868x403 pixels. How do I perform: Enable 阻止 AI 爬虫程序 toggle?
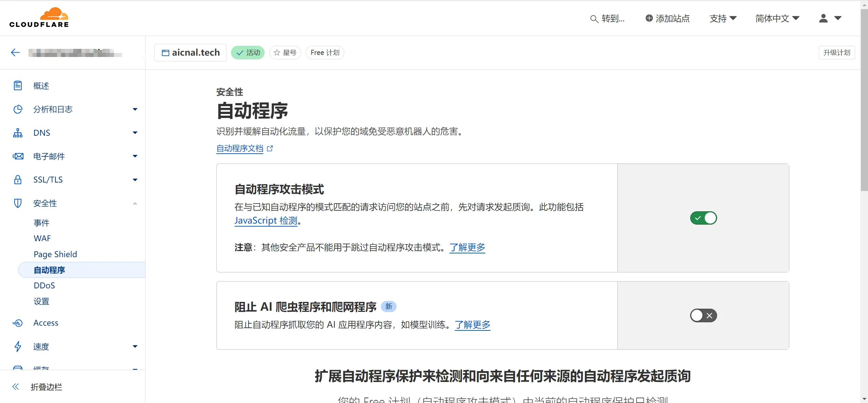(703, 315)
